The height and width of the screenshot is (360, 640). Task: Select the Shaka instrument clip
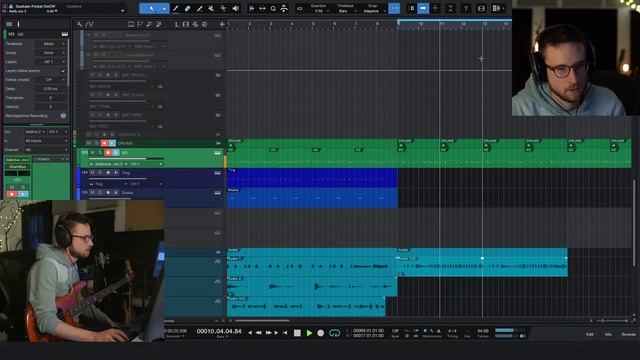tap(312, 198)
